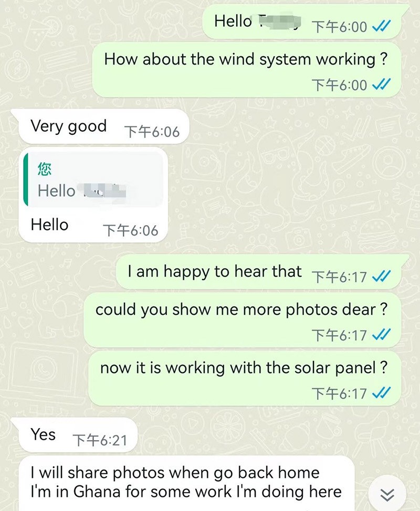Click blue ticks on 'wind system working' message
Viewport: 420px width, 511px height.
(381, 85)
